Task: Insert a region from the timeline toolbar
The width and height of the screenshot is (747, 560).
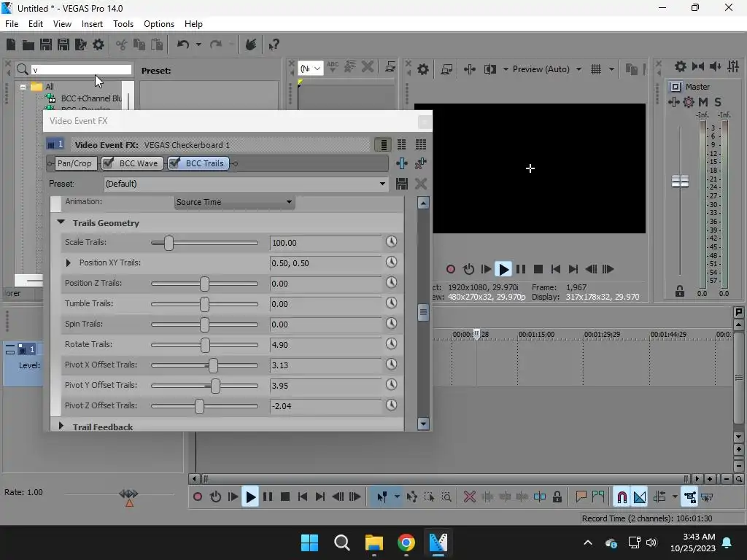Action: (598, 497)
